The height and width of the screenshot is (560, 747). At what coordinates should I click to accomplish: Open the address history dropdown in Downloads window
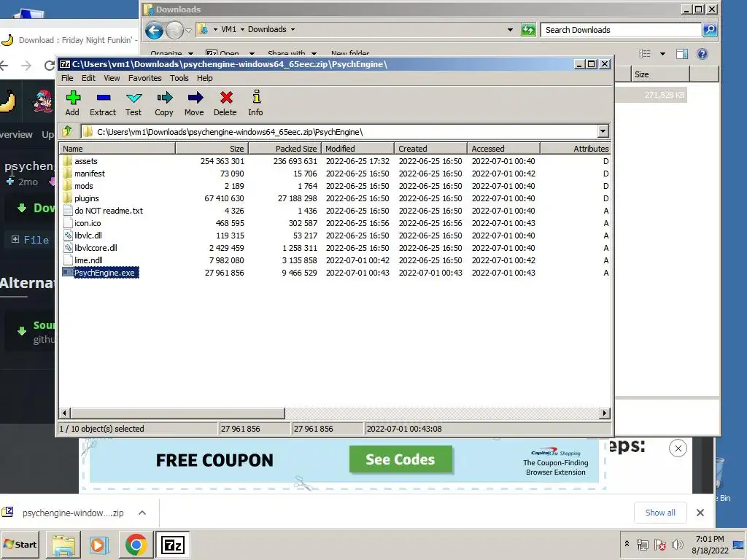510,29
